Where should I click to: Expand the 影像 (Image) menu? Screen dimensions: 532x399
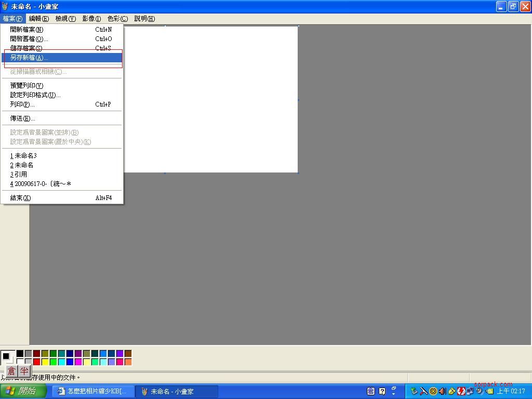(x=91, y=18)
